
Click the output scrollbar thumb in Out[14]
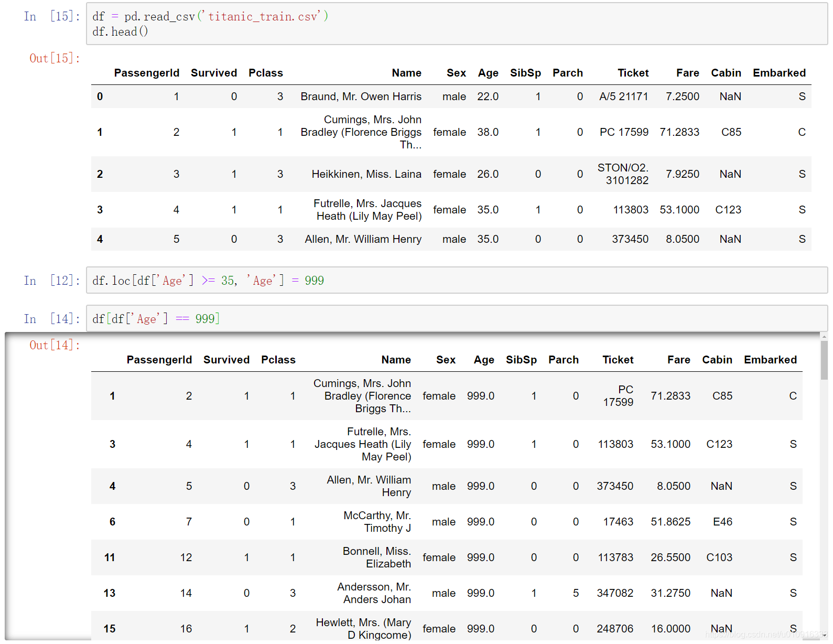point(824,360)
